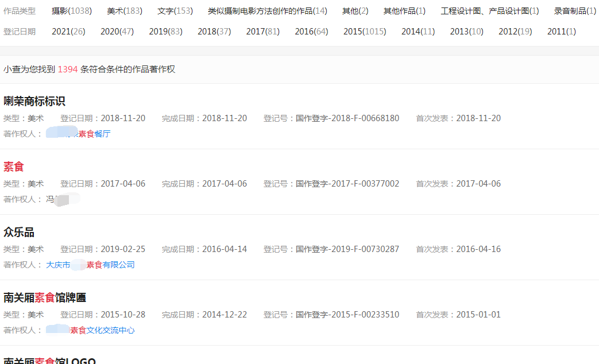Select the 2011(1) year filter
The image size is (599, 364).
coord(561,32)
